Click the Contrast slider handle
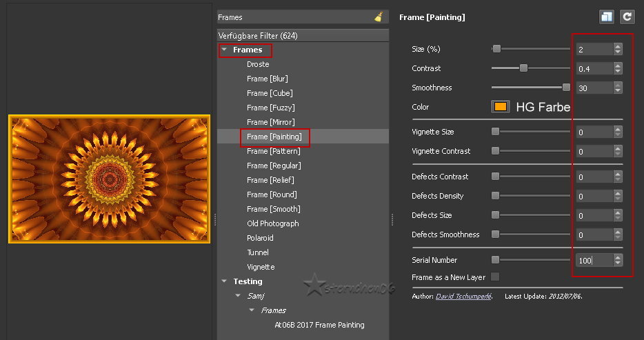Image resolution: width=644 pixels, height=340 pixels. (x=523, y=68)
